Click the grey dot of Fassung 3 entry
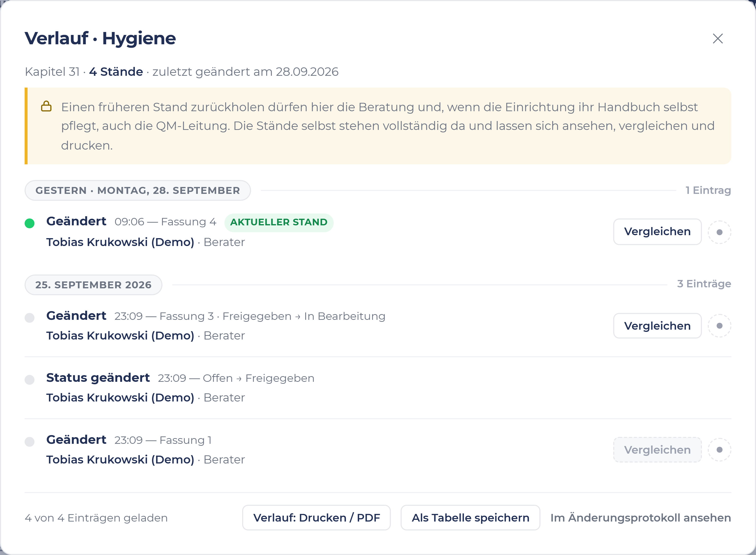Screen dimensions: 756x555 point(30,318)
